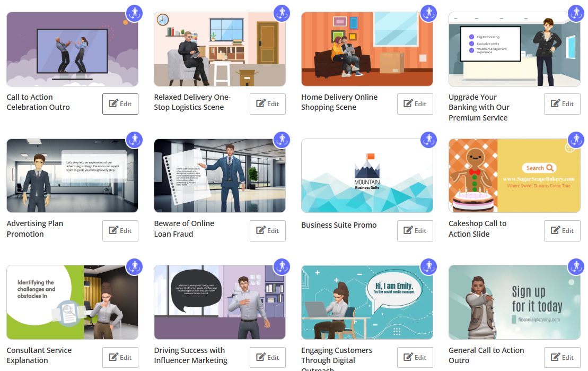Click the avatar icon on Call to Action Celebration Outro

pos(134,13)
